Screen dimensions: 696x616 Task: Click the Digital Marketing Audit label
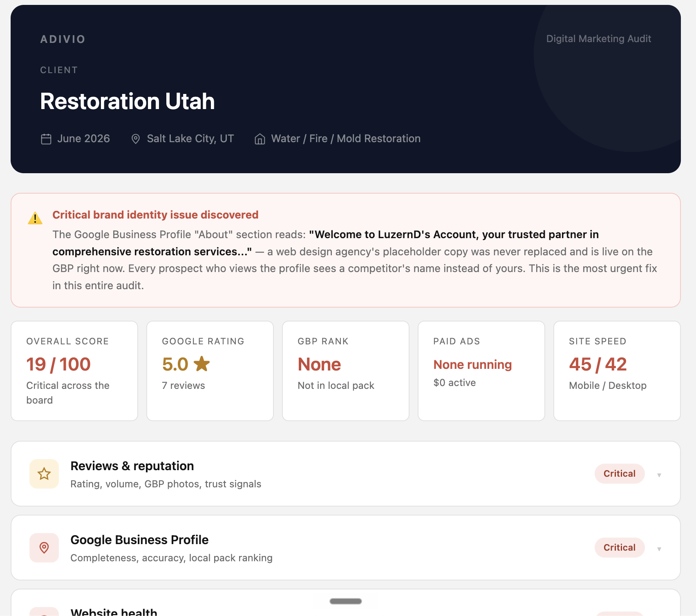click(x=599, y=39)
